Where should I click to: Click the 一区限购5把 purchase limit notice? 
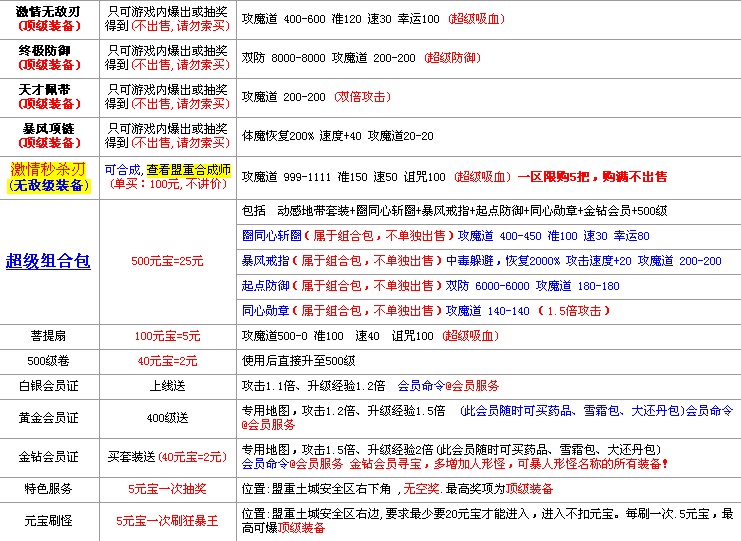coord(553,177)
